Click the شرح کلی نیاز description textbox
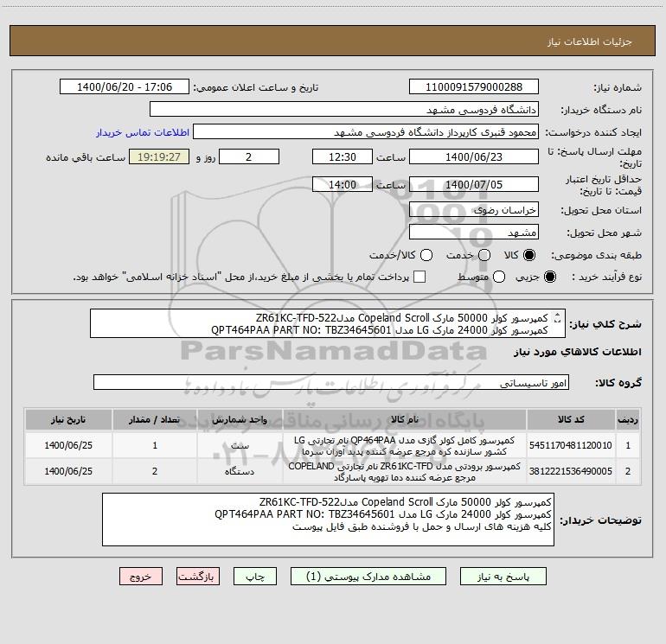Screen dimensions: 666x644 point(328,324)
